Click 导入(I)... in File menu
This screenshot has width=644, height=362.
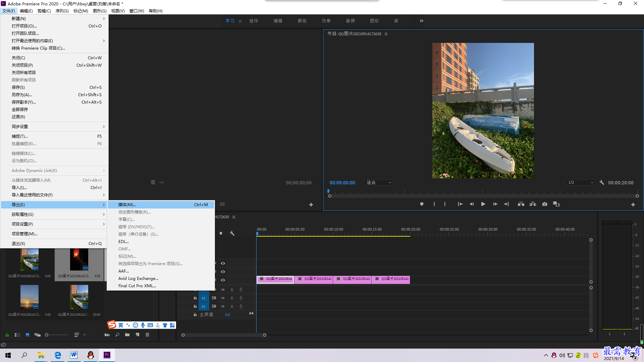[x=54, y=188]
